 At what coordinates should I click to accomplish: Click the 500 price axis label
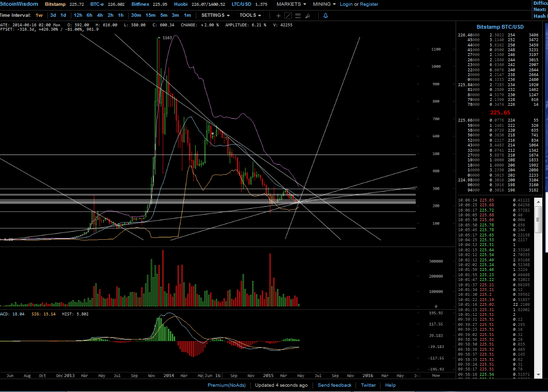pyautogui.click(x=436, y=154)
